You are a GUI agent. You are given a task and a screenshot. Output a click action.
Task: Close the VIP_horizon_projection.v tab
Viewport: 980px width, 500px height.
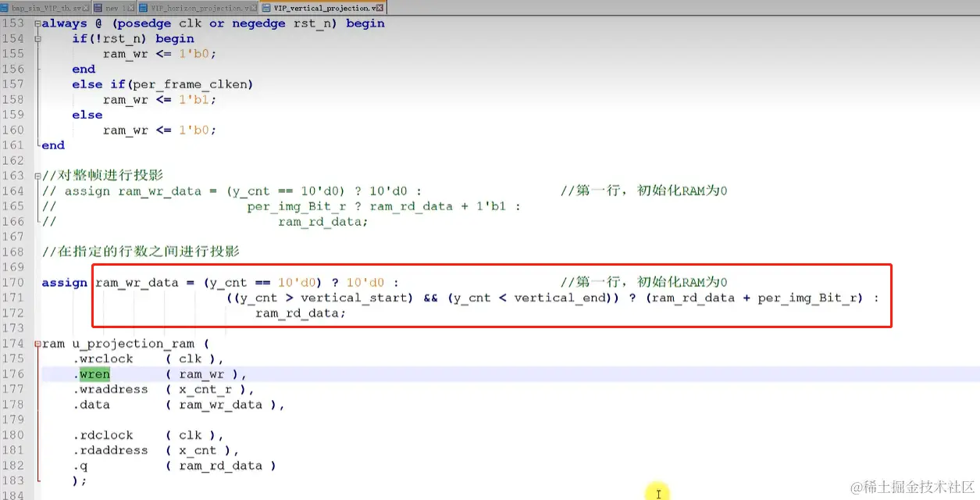pos(253,8)
